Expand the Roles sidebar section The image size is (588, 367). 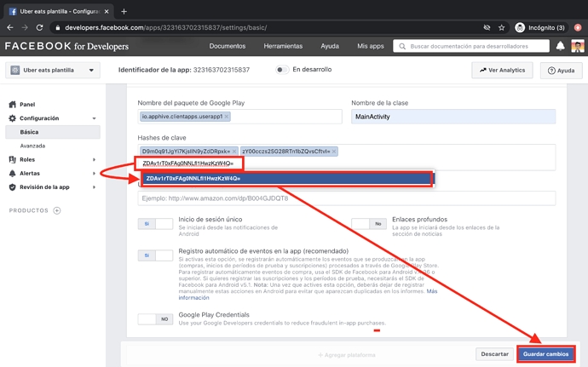pyautogui.click(x=95, y=159)
